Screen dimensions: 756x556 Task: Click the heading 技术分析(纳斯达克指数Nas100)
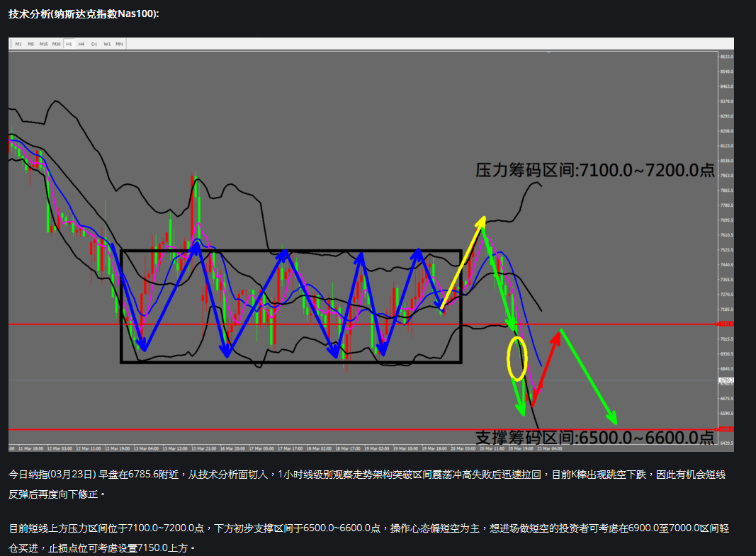pyautogui.click(x=84, y=14)
